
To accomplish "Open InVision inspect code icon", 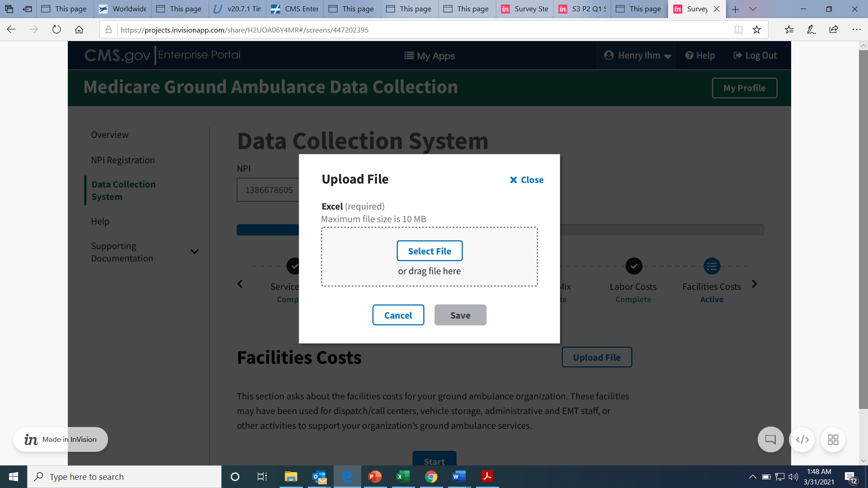I will click(x=802, y=439).
